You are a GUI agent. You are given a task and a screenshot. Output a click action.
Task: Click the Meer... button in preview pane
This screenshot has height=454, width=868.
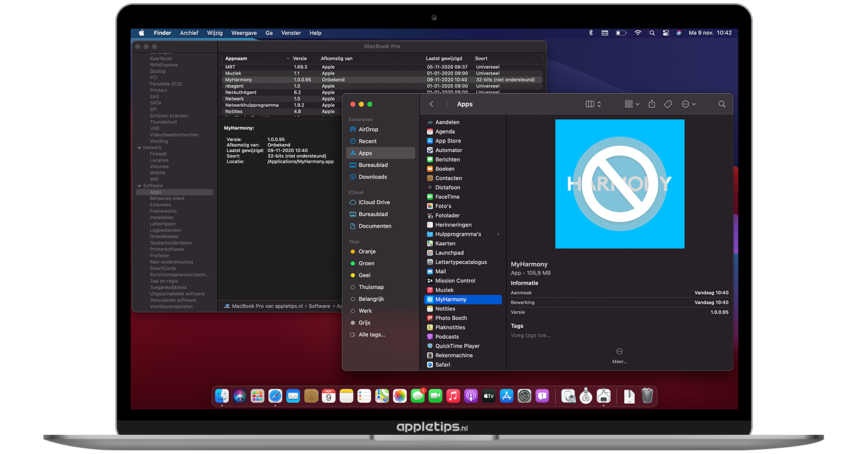[x=619, y=356]
